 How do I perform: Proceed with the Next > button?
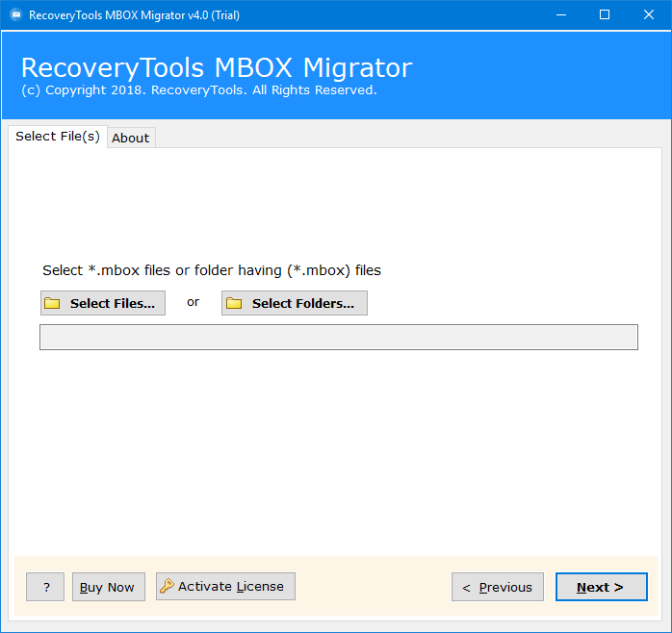point(601,587)
